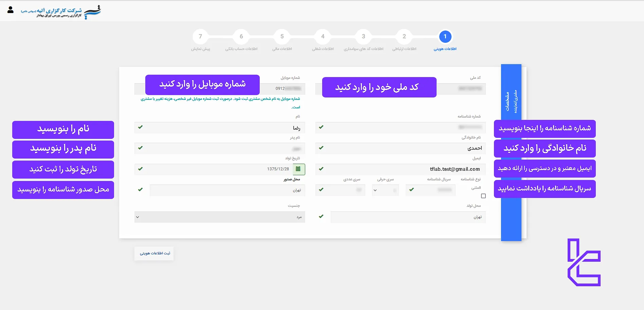Open the سری حرفی dropdown
This screenshot has height=310, width=644.
[385, 190]
